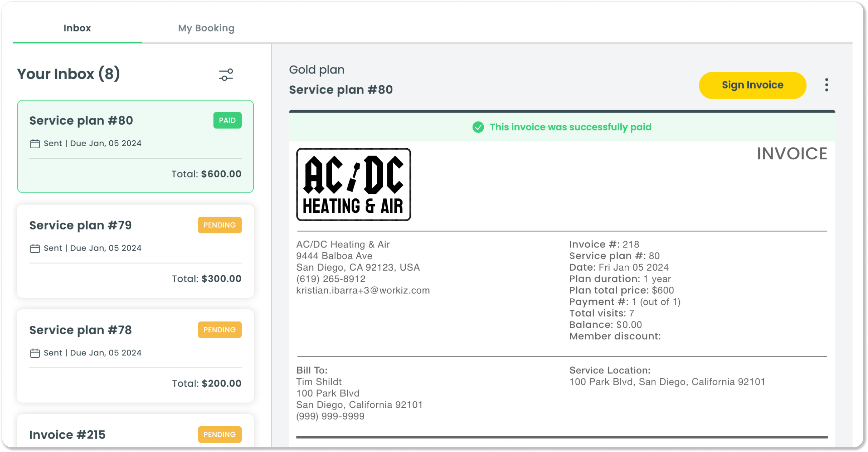Click the Service plan #80 header in detail pane
868x452 pixels.
pyautogui.click(x=341, y=90)
